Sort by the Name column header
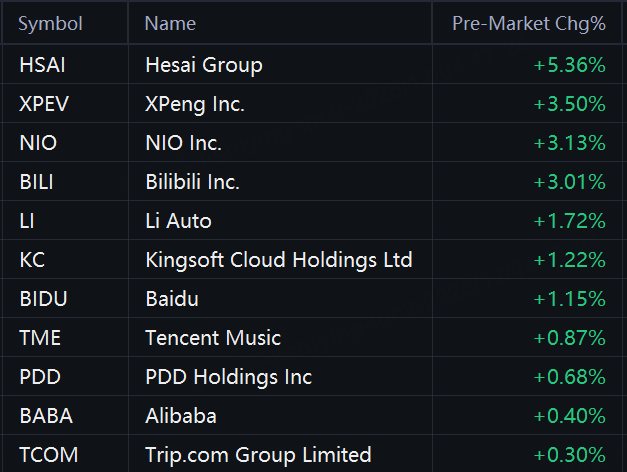Image resolution: width=627 pixels, height=472 pixels. [x=170, y=24]
